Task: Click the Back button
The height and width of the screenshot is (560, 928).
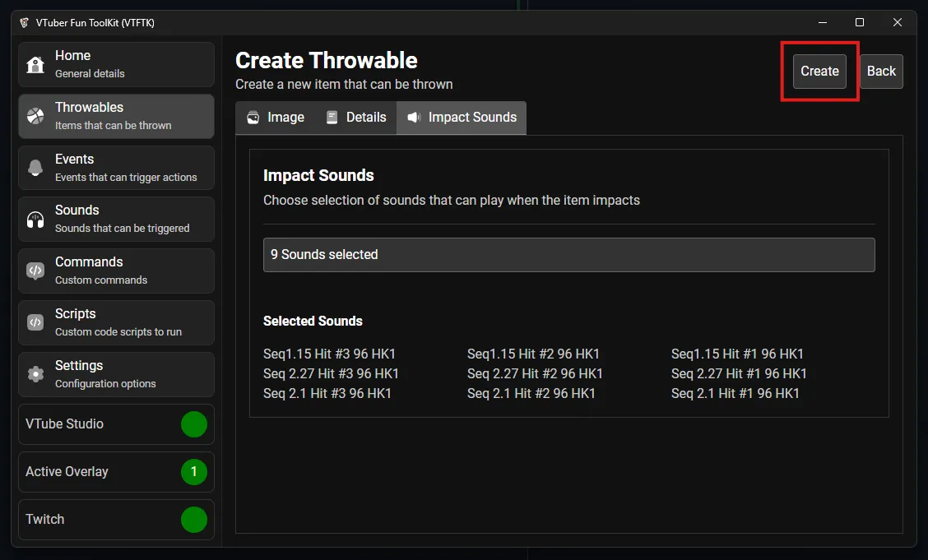Action: tap(881, 71)
